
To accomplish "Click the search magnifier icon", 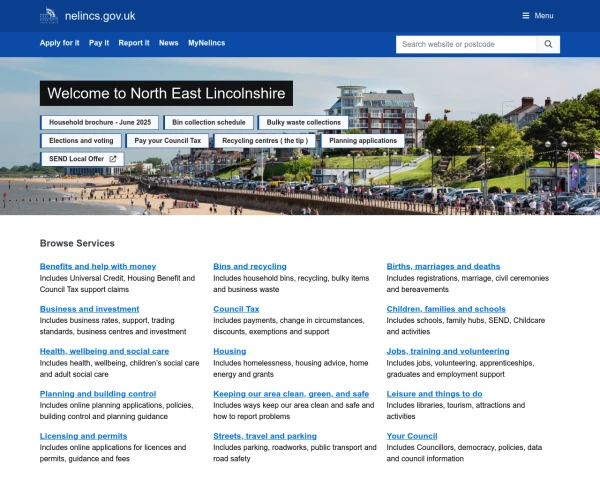I will 548,44.
